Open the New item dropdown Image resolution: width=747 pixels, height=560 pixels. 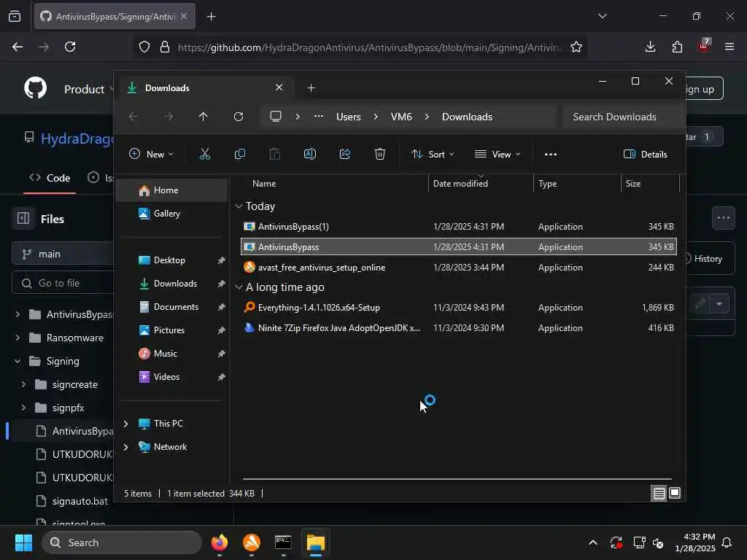[151, 155]
